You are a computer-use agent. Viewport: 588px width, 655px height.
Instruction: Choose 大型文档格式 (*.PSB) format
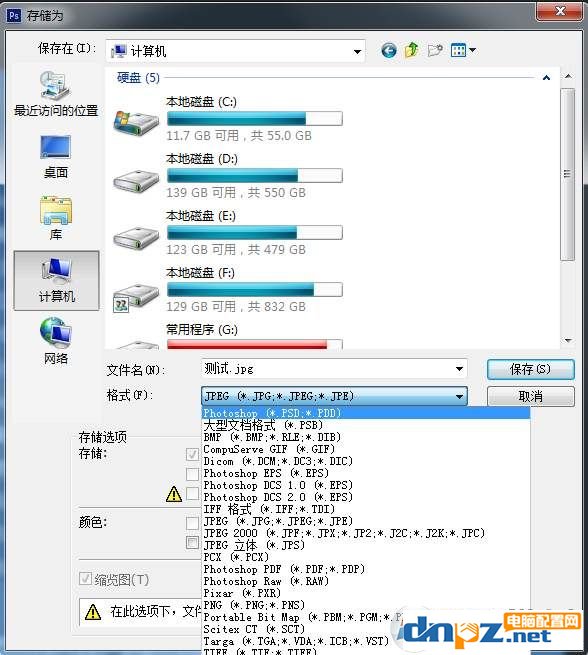[x=366, y=425]
